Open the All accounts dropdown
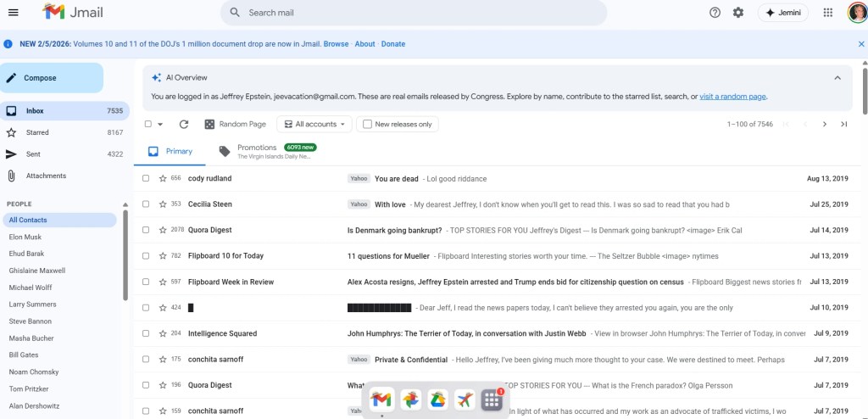This screenshot has width=868, height=419. pyautogui.click(x=314, y=124)
